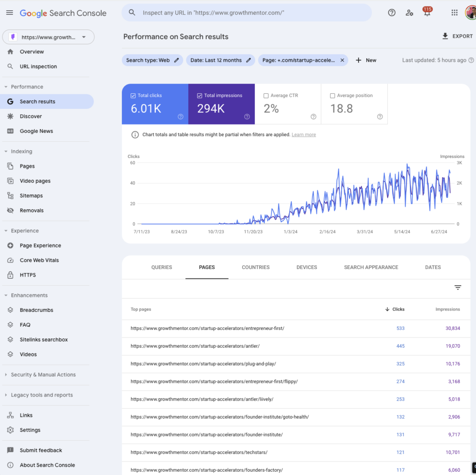Click help icon in Total clicks card

pyautogui.click(x=181, y=117)
